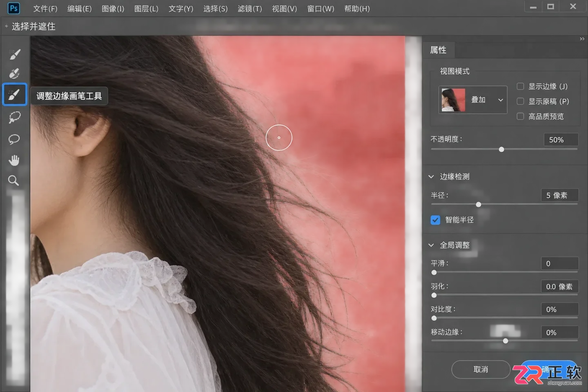Viewport: 588px width, 392px height.
Task: Click the 对比度 0% value field
Action: [x=559, y=310]
